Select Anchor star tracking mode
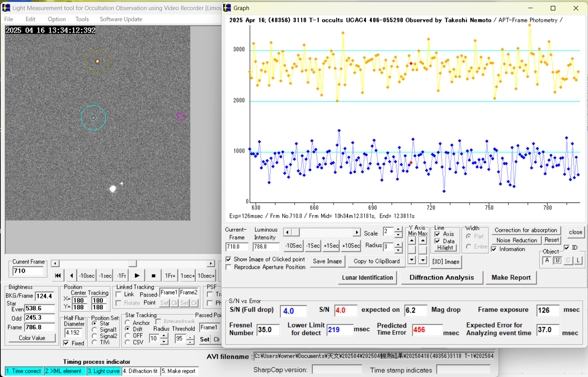This screenshot has width=588, height=377. coord(127,323)
